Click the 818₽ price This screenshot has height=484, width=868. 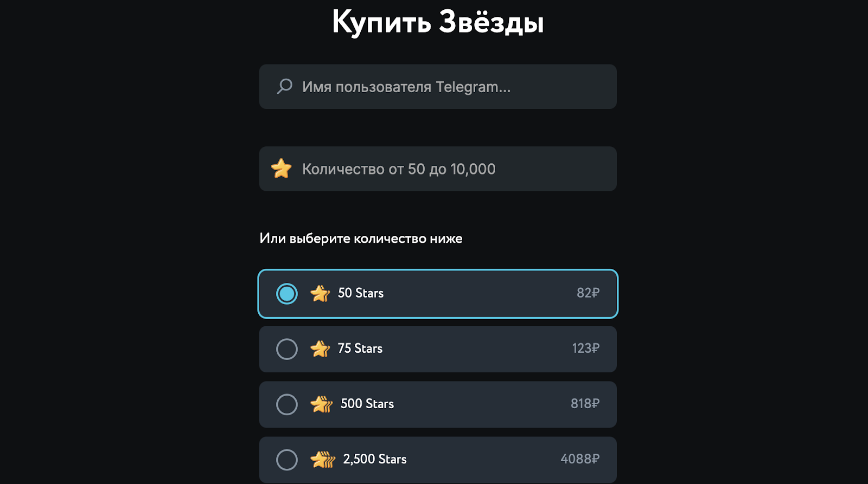pyautogui.click(x=585, y=404)
